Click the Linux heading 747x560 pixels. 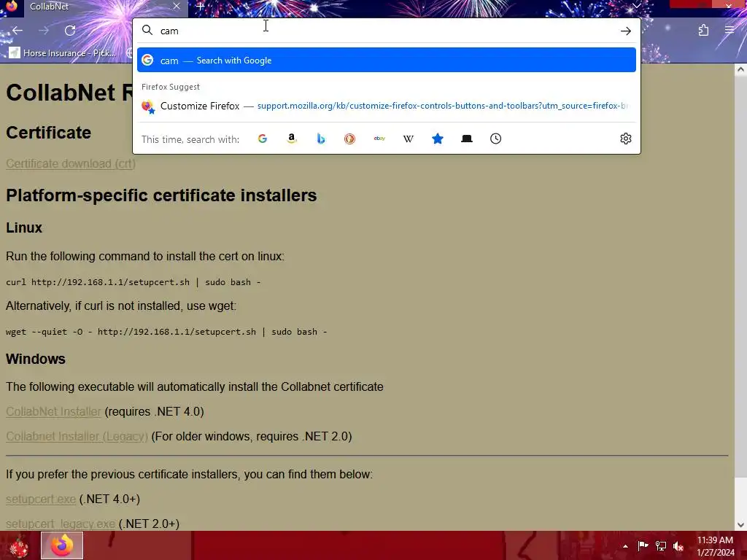click(24, 227)
